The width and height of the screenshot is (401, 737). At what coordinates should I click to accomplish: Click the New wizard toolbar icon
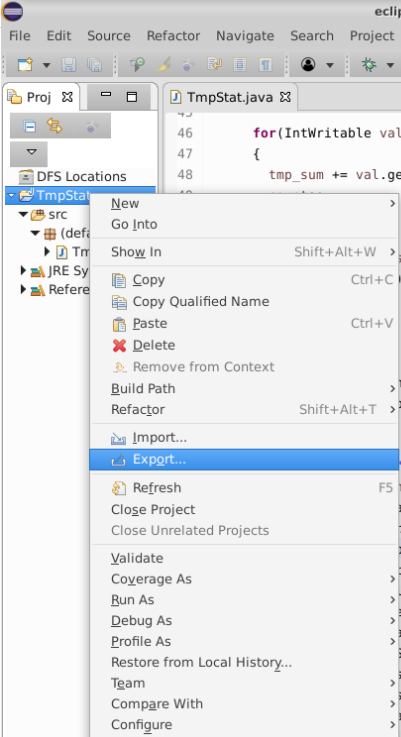click(25, 64)
